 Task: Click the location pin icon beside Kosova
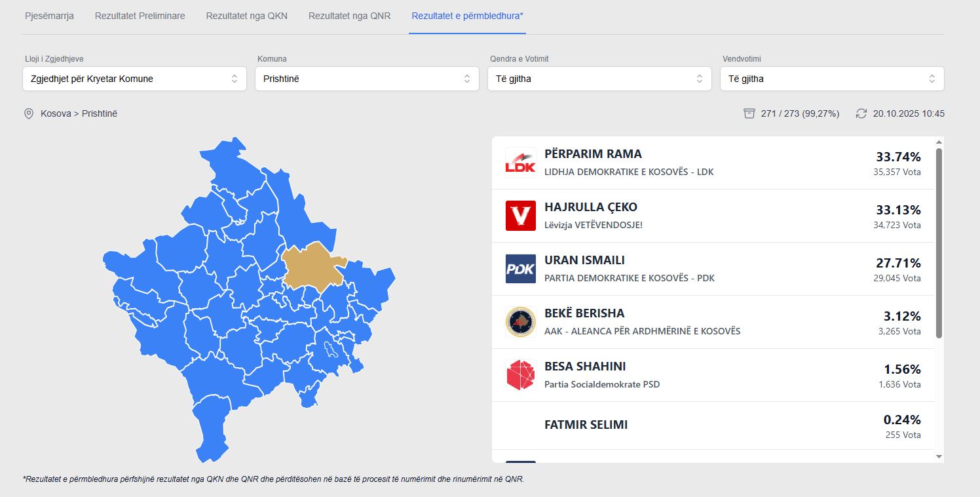coord(29,113)
